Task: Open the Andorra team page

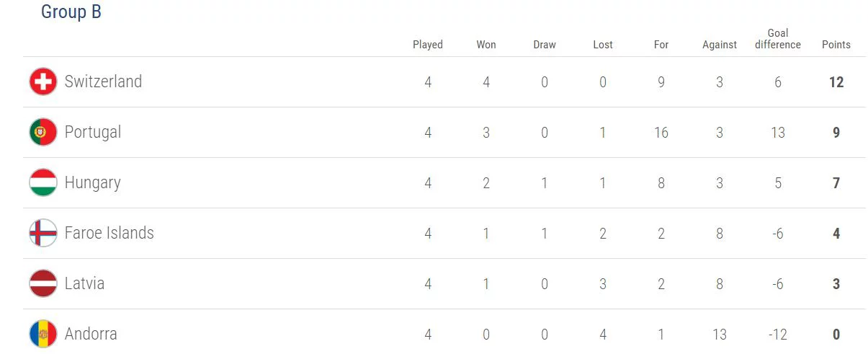Action: (91, 334)
